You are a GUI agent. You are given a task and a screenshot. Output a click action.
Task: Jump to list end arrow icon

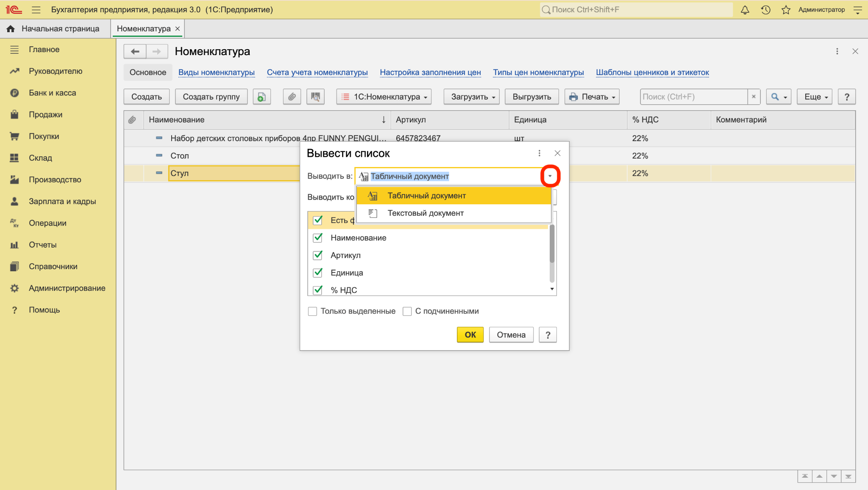click(x=848, y=476)
